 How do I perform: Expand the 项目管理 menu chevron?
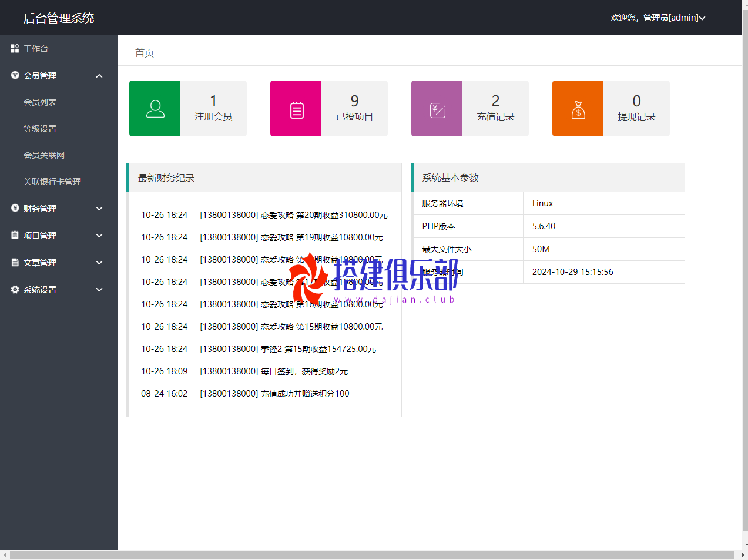99,236
